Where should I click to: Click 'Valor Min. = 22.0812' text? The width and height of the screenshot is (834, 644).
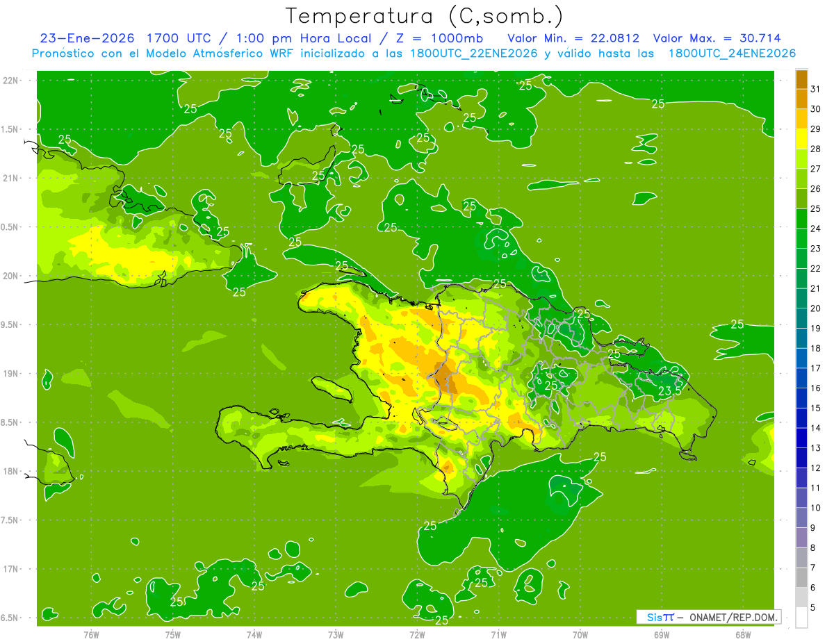click(573, 38)
